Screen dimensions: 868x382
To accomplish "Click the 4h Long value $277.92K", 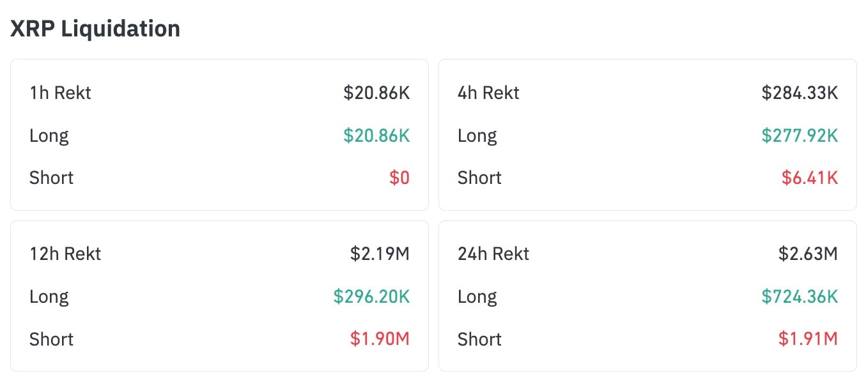I will tap(800, 135).
